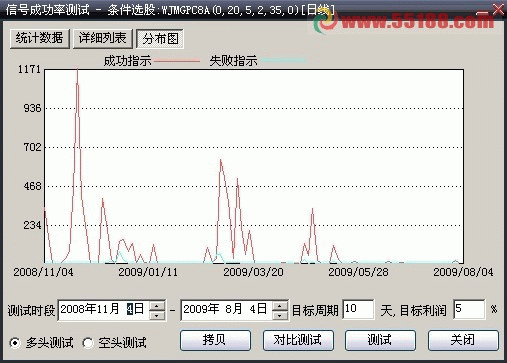Click the 2009/01/11 x-axis date label
The width and height of the screenshot is (507, 363).
tap(148, 272)
